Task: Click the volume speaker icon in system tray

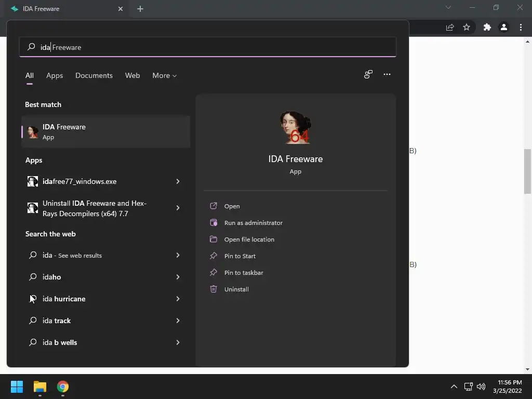Action: tap(481, 387)
